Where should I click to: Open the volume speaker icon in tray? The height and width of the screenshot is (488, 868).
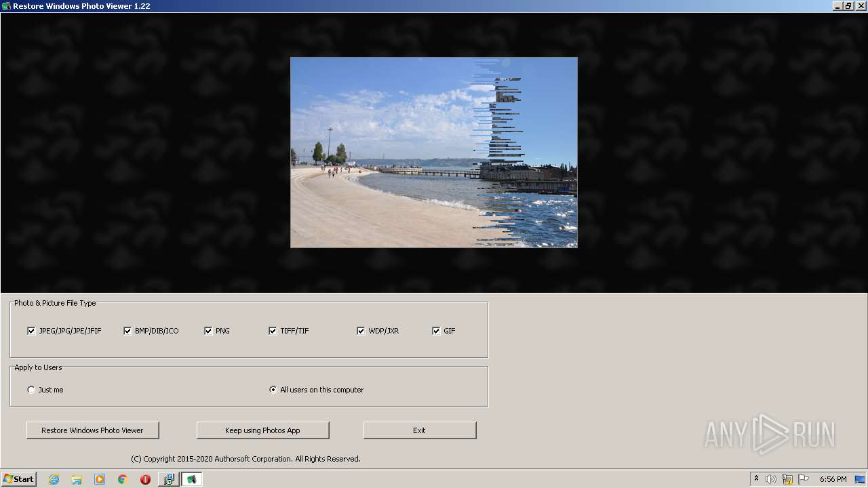pyautogui.click(x=771, y=479)
